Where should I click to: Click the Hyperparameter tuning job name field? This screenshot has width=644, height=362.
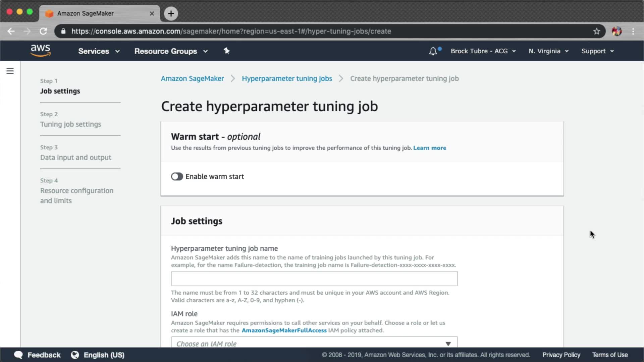[314, 279]
